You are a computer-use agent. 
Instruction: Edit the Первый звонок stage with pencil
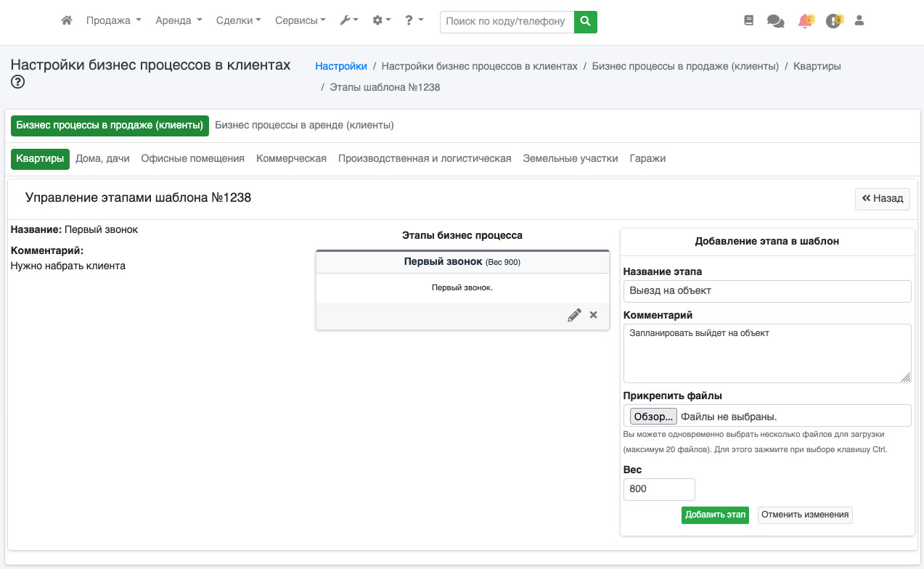(x=574, y=315)
